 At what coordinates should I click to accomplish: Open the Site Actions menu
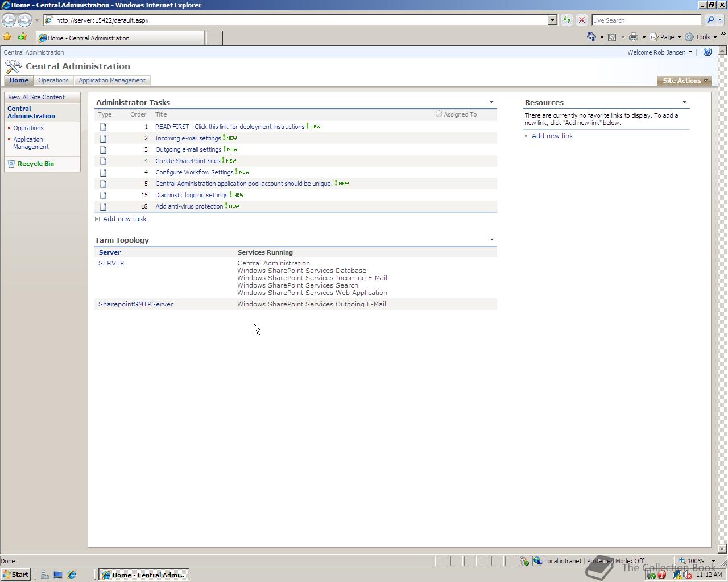[x=684, y=81]
